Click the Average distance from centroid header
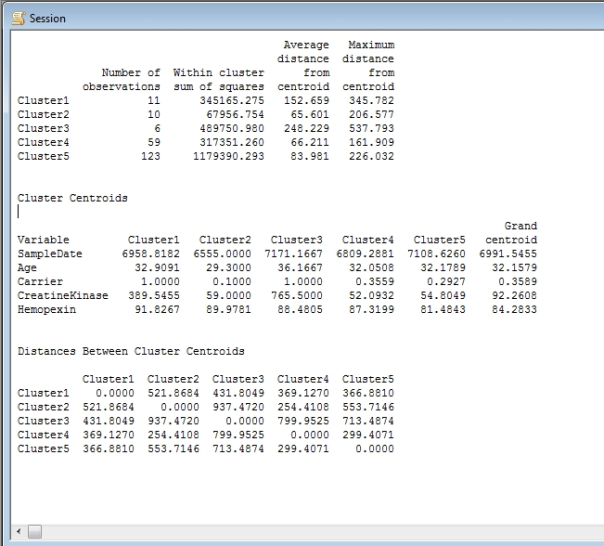 coord(305,65)
